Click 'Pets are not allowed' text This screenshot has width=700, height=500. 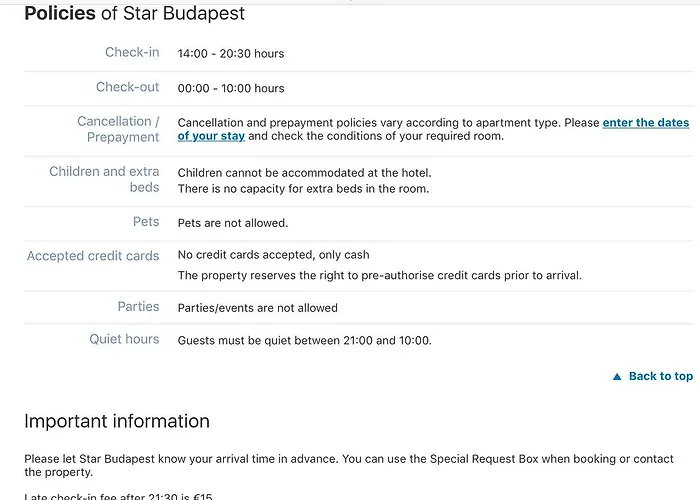coord(233,223)
